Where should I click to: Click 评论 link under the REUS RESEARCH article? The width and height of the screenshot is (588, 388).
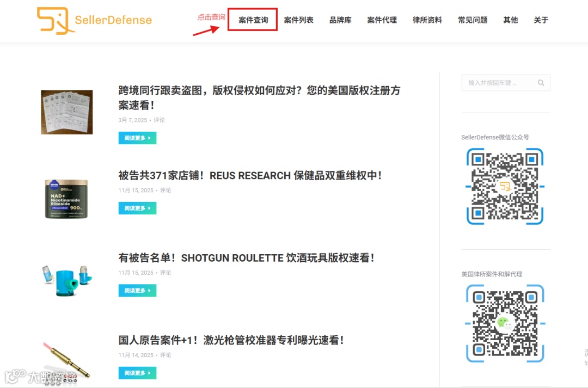pyautogui.click(x=166, y=190)
